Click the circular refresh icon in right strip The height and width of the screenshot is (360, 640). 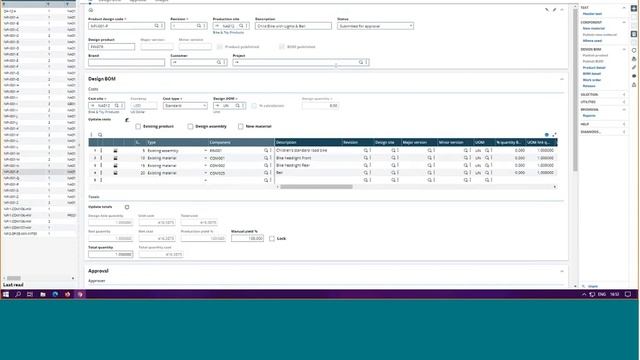point(634,51)
